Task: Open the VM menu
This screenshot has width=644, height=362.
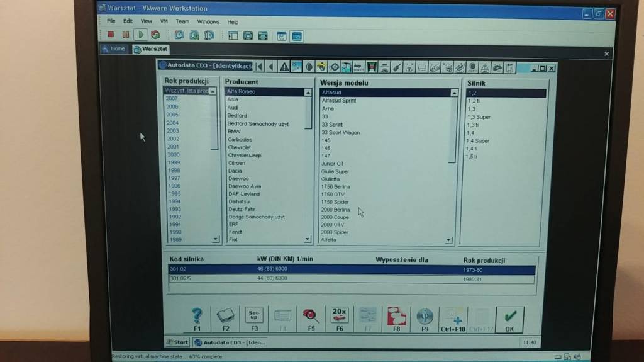Action: pos(164,21)
